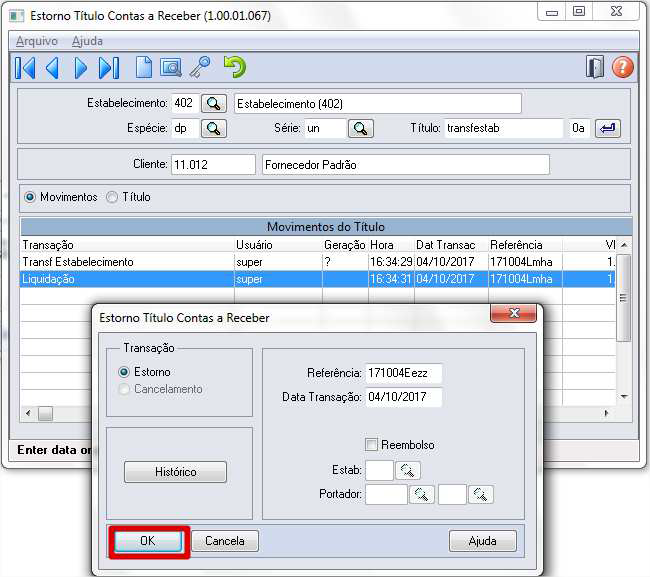Click the exit door icon
The width and height of the screenshot is (650, 577).
(595, 67)
